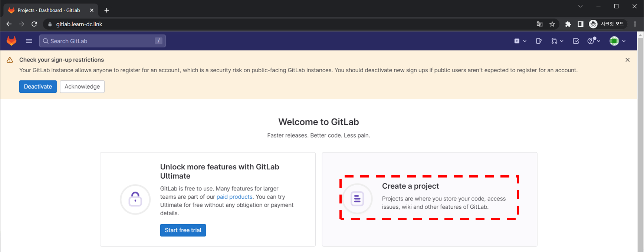Open a new browser tab

(107, 10)
